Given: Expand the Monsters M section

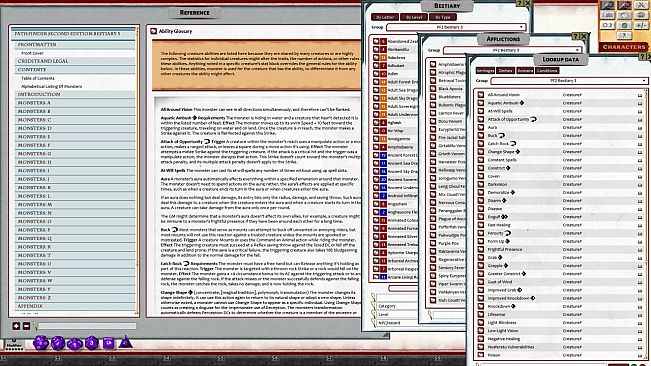Looking at the screenshot, I should click(x=75, y=204).
